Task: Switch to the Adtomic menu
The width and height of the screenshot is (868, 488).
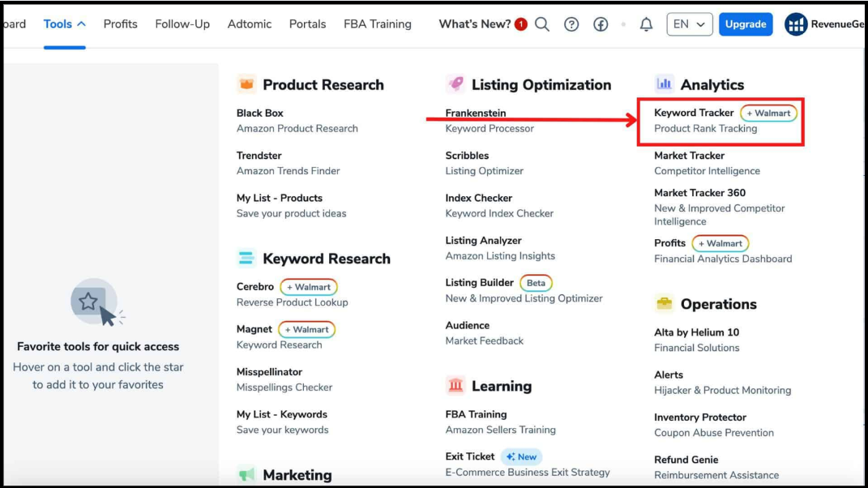Action: pyautogui.click(x=249, y=24)
